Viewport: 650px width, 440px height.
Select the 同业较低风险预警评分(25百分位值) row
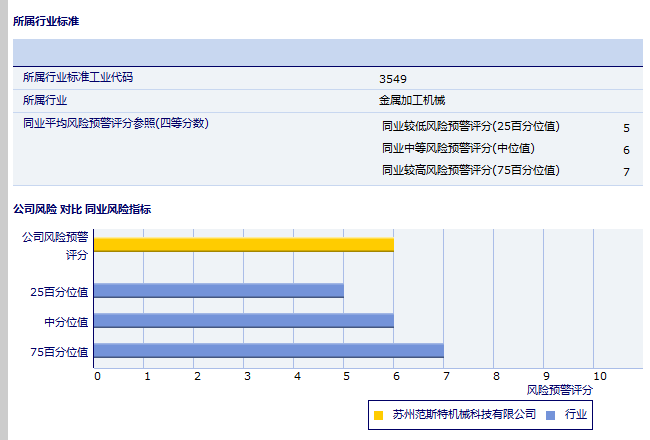coord(470,127)
